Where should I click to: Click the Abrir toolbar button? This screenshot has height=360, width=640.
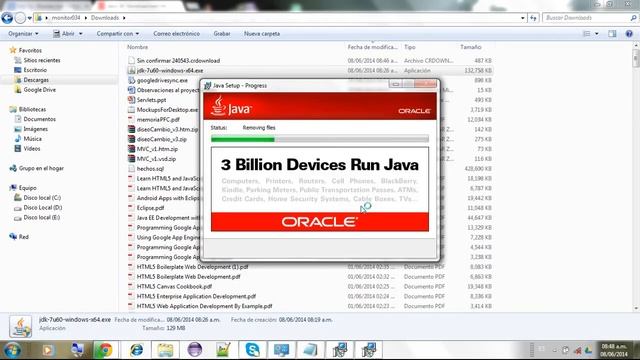[64, 33]
